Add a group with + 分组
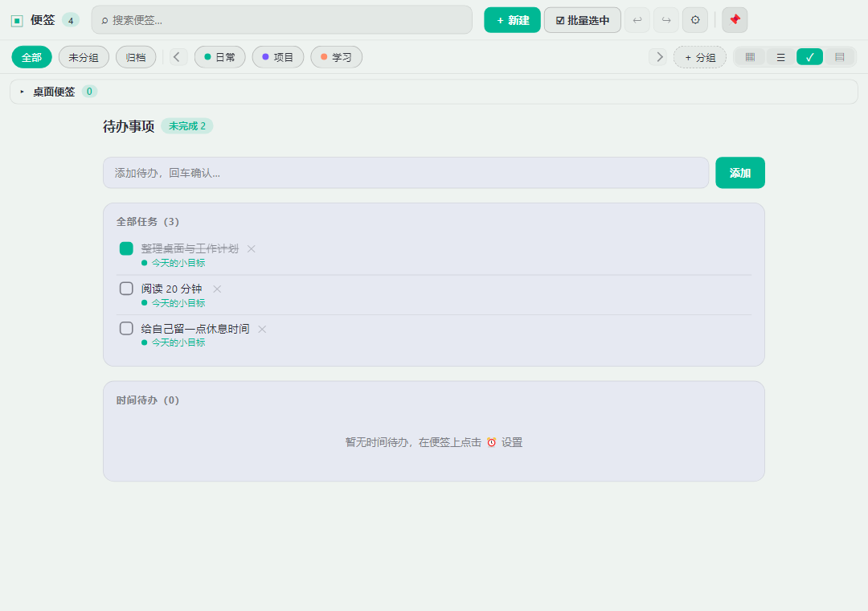Image resolution: width=868 pixels, height=611 pixels. tap(700, 57)
